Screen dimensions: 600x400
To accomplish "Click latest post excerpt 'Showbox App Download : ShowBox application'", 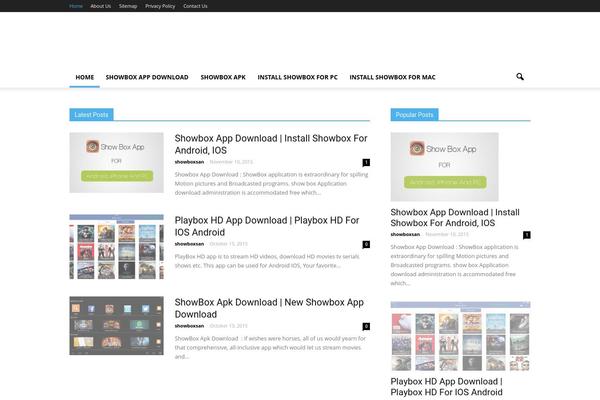I will click(x=271, y=184).
